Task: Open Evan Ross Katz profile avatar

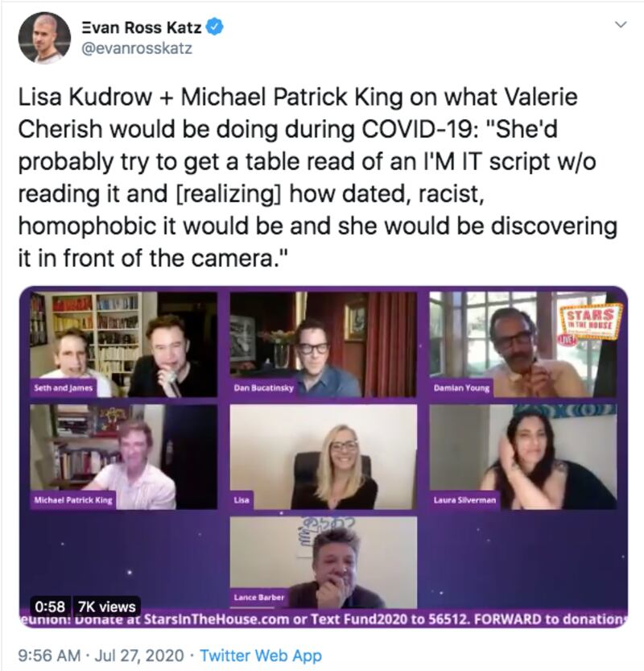Action: point(44,38)
